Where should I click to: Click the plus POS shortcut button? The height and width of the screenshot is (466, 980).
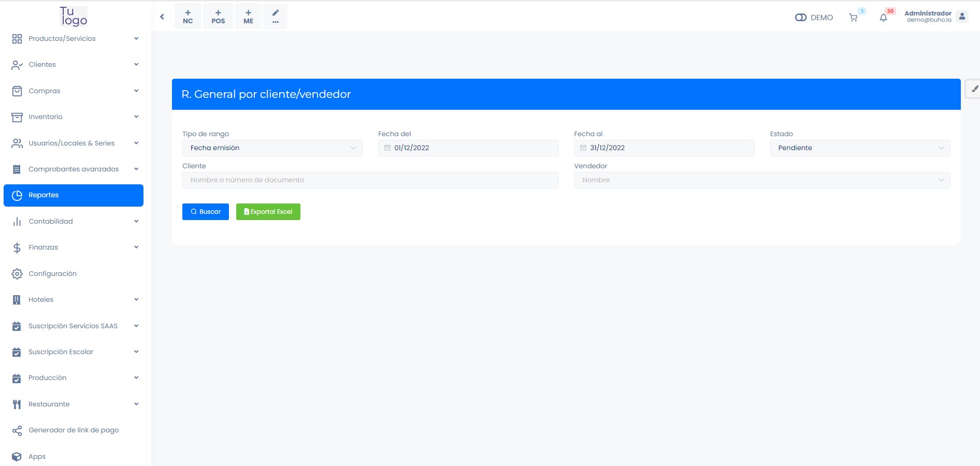pyautogui.click(x=218, y=17)
